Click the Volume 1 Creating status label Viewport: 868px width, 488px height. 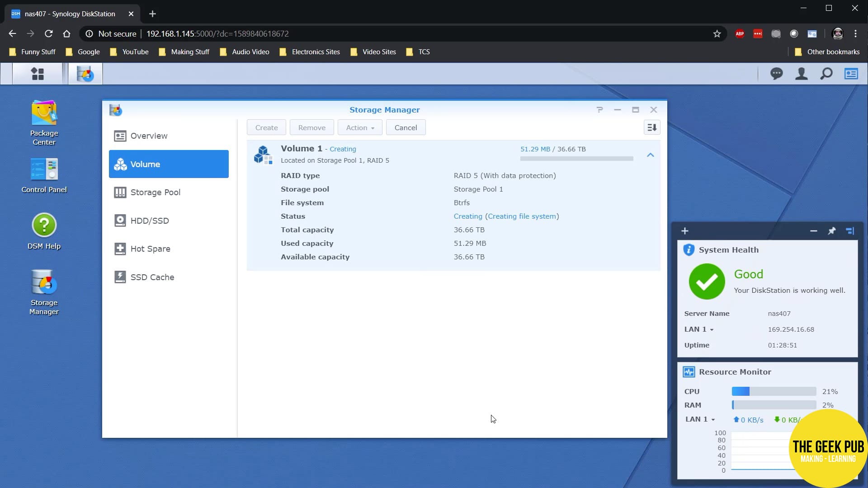coord(343,149)
